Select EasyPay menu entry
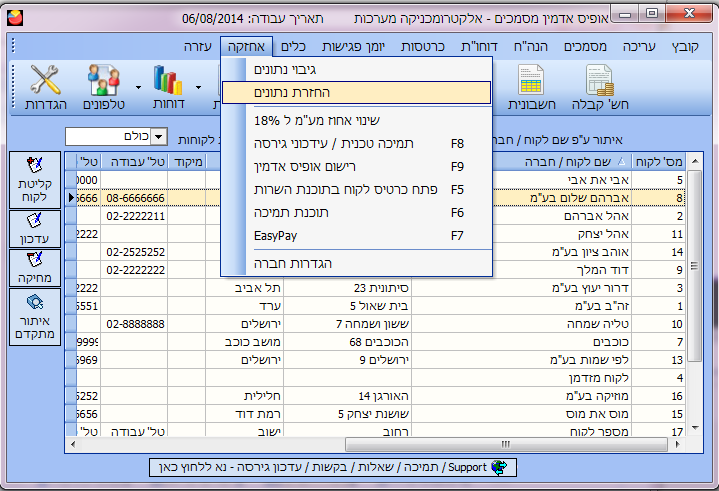Screen dimensions: 719x491 [x=356, y=236]
